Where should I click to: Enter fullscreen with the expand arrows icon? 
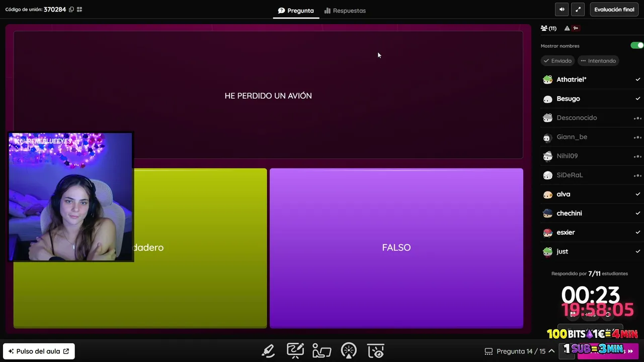578,10
